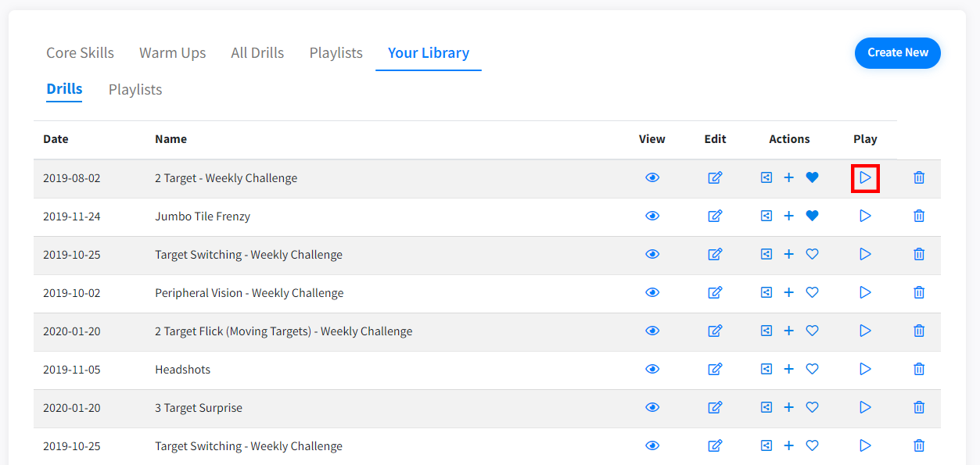
Task: Add 3 Target Surprise to a playlist
Action: click(789, 408)
